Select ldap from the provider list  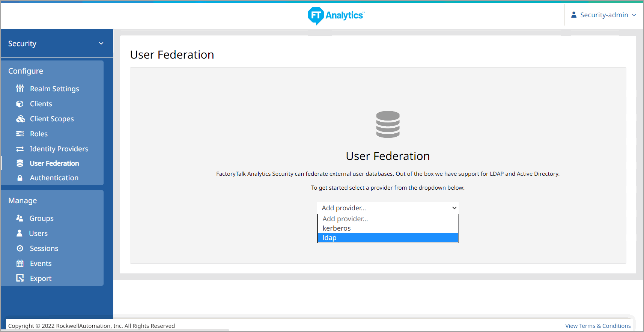click(x=387, y=238)
